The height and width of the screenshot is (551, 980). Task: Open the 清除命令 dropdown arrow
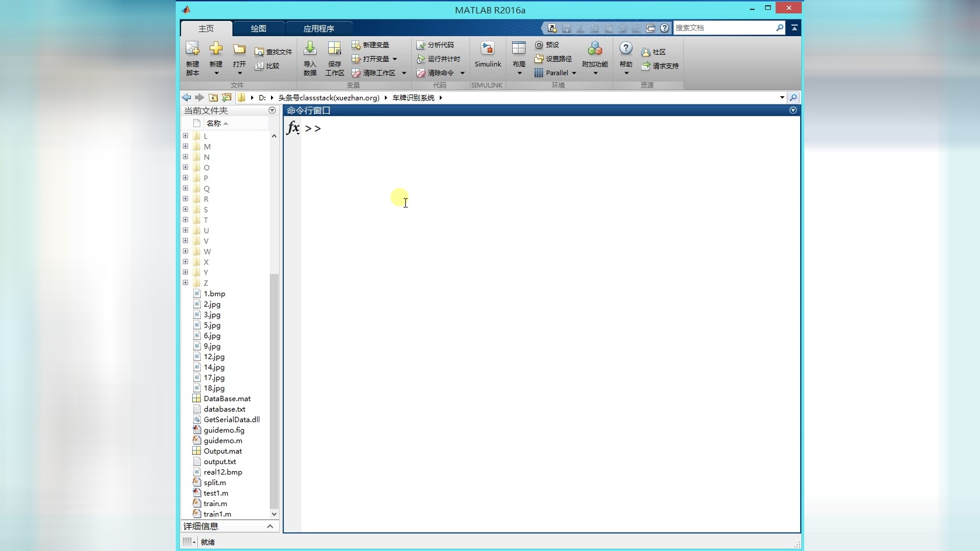pos(462,73)
